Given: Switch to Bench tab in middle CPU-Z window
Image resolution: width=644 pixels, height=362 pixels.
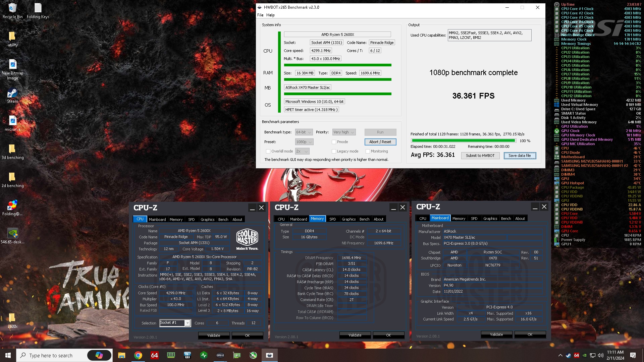Looking at the screenshot, I should 364,219.
